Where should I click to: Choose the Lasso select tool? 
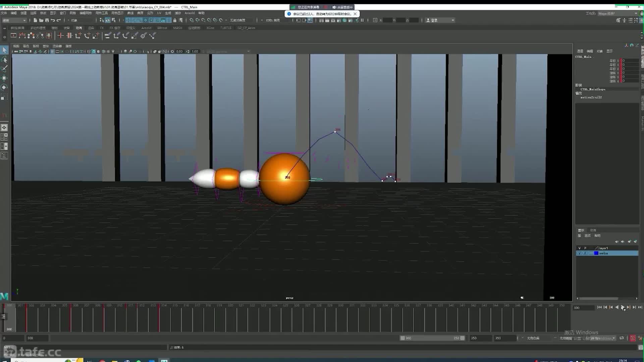[4, 59]
